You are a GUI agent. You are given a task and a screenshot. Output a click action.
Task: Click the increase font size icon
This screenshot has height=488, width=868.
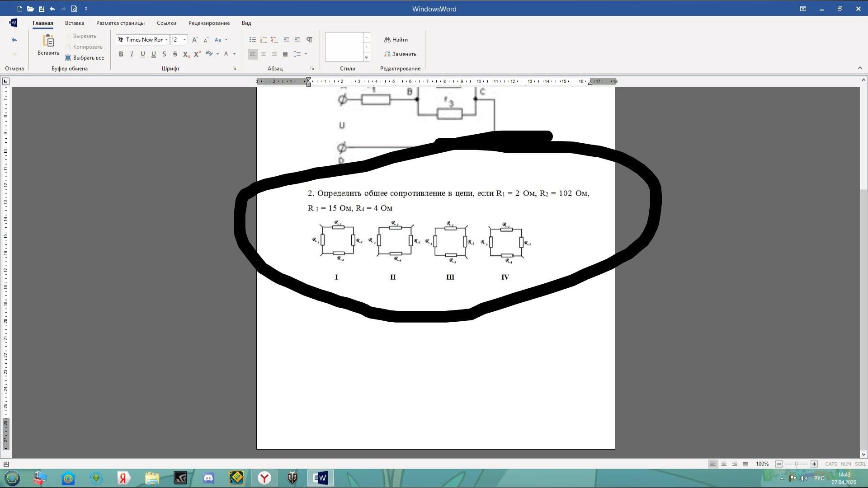(195, 40)
